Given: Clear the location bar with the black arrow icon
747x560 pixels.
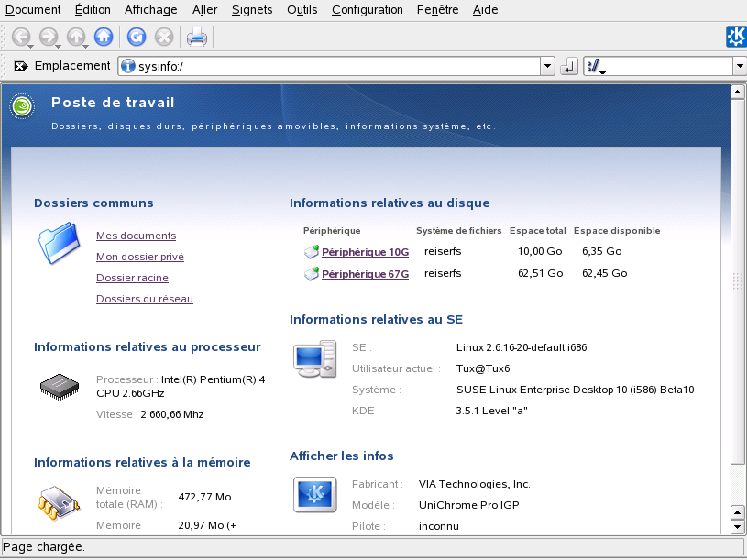Looking at the screenshot, I should (x=20, y=66).
